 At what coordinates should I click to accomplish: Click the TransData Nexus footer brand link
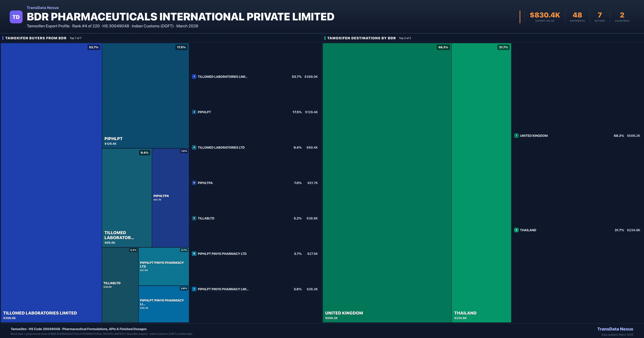tap(615, 329)
